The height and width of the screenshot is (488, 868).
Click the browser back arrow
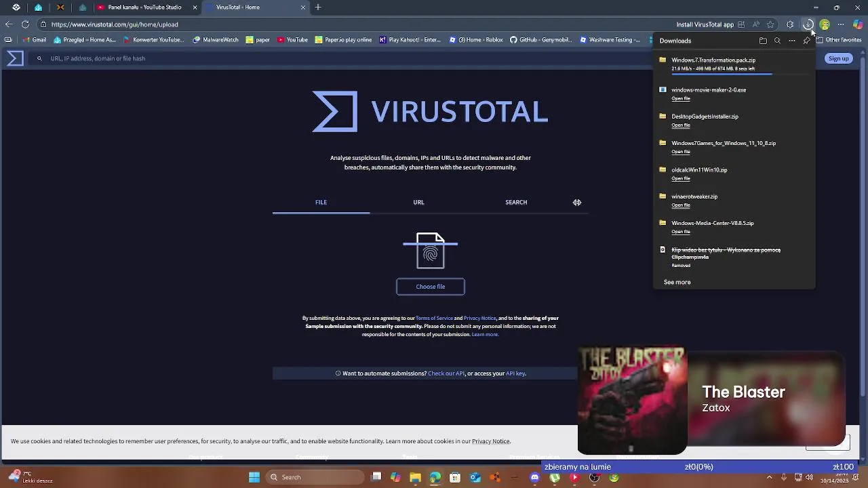coord(9,24)
